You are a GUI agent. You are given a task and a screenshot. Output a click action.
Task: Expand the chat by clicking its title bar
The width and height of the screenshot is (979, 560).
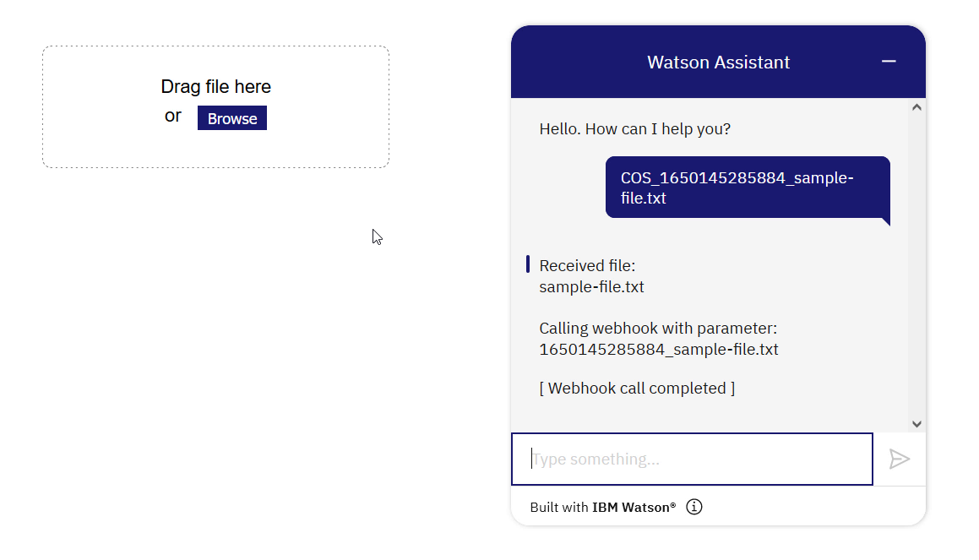(718, 61)
